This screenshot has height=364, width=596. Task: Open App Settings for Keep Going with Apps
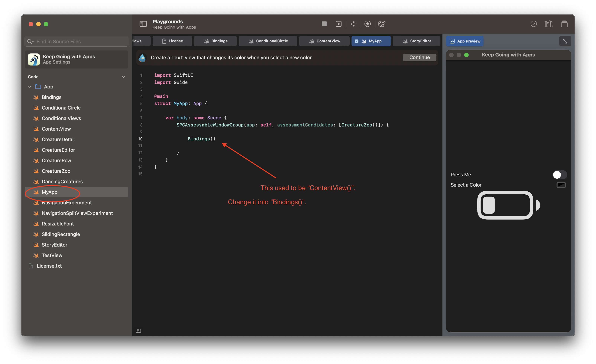[x=76, y=59]
